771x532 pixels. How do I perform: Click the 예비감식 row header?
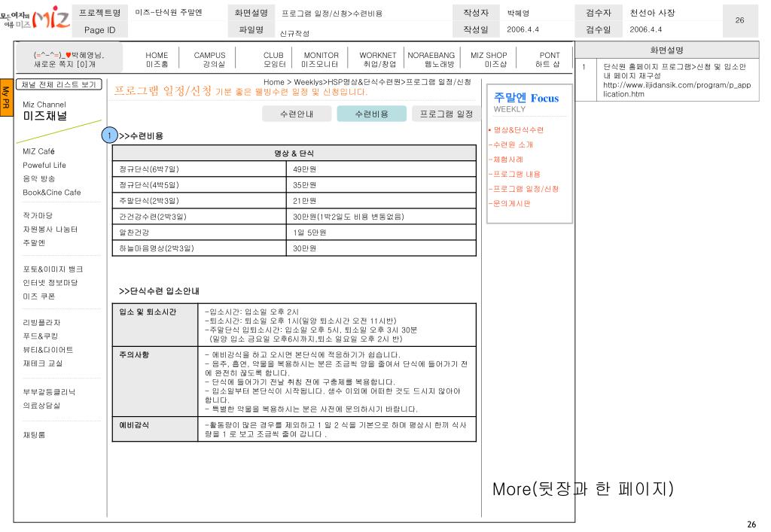pos(155,429)
